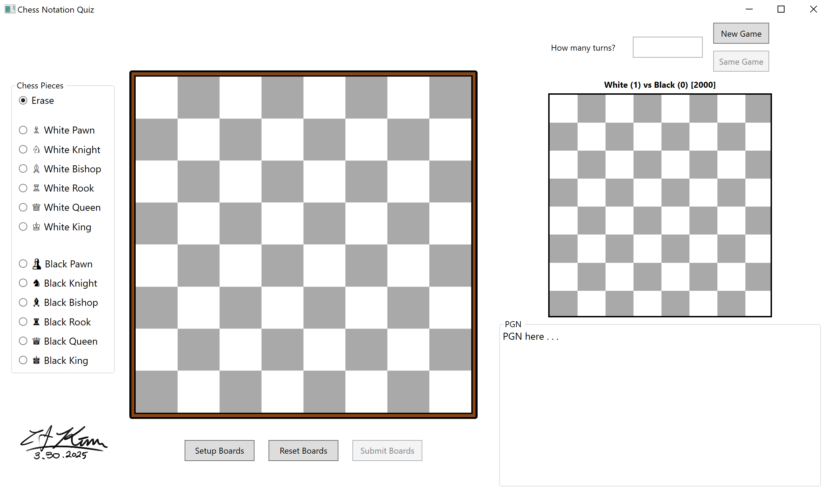Click the small preview chessboard

pyautogui.click(x=660, y=206)
